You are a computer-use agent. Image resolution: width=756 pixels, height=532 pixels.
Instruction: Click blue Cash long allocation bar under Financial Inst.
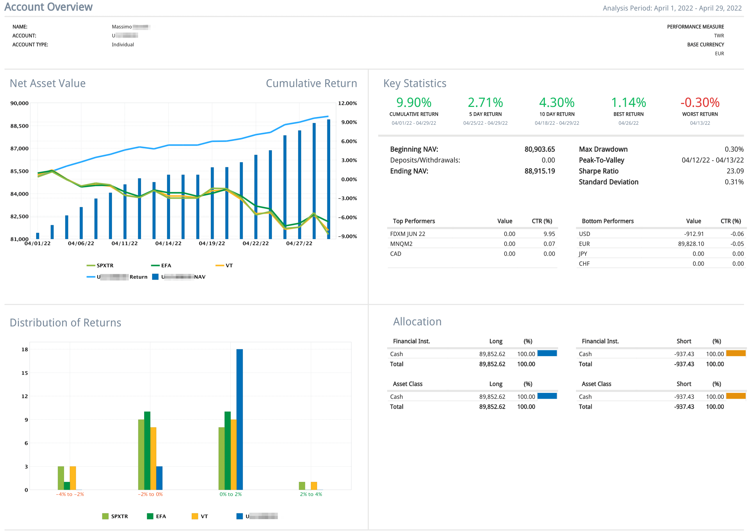pos(547,353)
